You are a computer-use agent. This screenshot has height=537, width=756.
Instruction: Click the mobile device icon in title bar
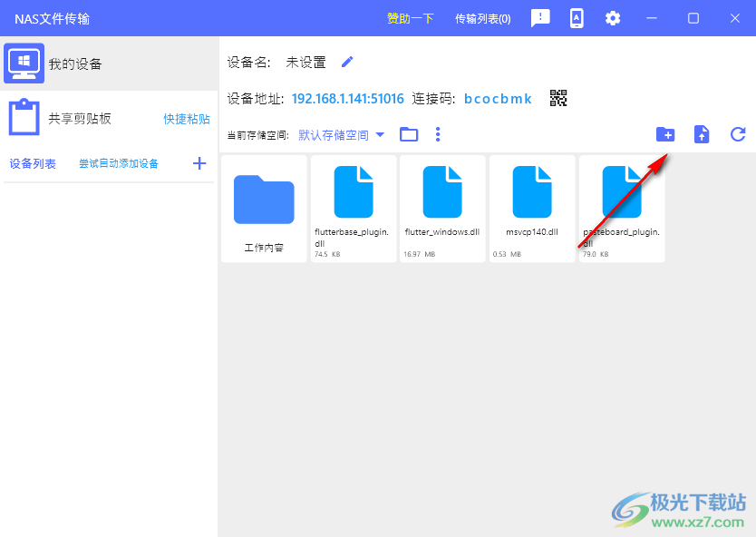tap(577, 18)
